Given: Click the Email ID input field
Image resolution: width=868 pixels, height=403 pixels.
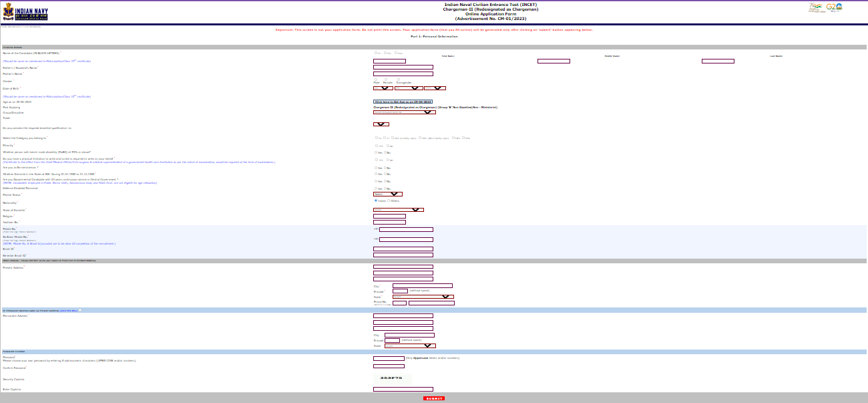Looking at the screenshot, I should [x=403, y=249].
